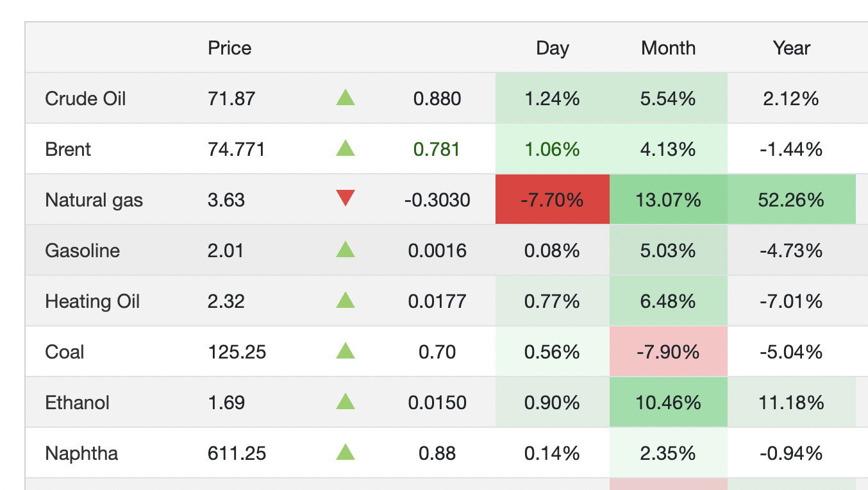Click the green up arrow in Heating Oil row
Screen dimensions: 868x490
click(x=346, y=300)
